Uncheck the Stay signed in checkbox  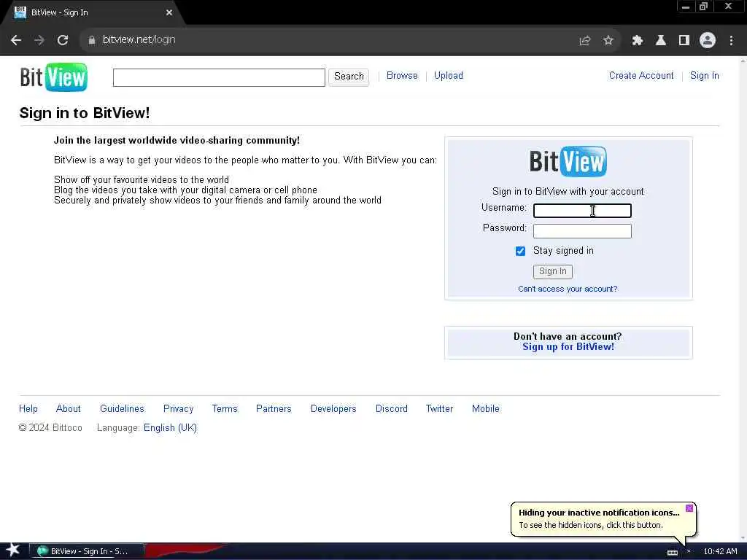[x=520, y=251]
